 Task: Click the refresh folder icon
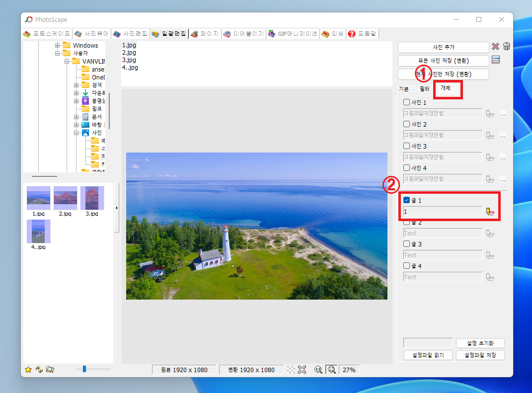[39, 370]
